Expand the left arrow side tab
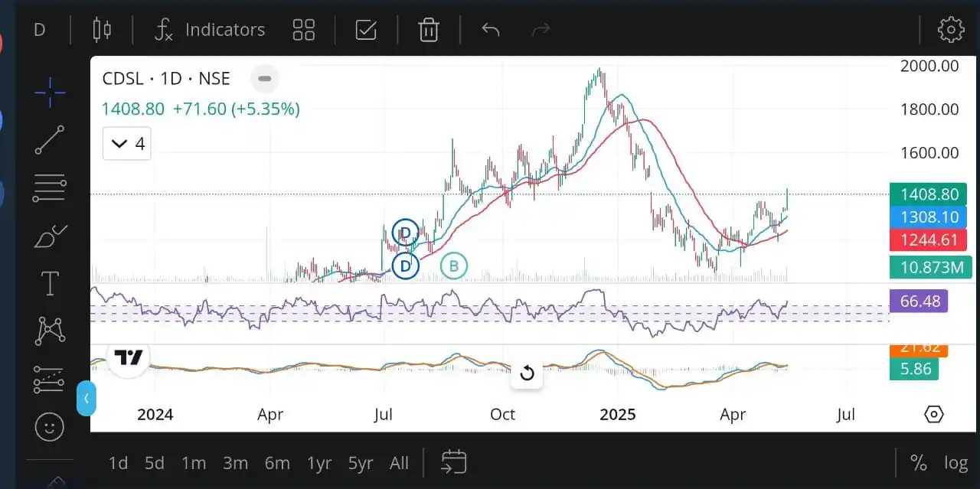Screen dimensions: 980x489 [x=87, y=398]
